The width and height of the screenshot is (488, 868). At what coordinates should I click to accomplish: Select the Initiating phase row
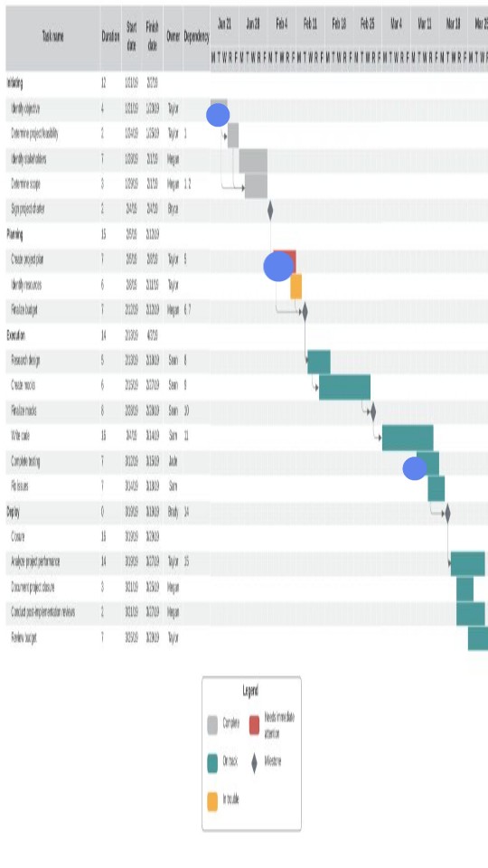246,83
